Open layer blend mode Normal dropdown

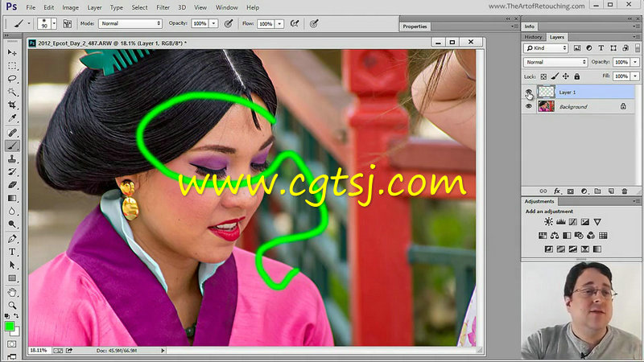(x=555, y=62)
